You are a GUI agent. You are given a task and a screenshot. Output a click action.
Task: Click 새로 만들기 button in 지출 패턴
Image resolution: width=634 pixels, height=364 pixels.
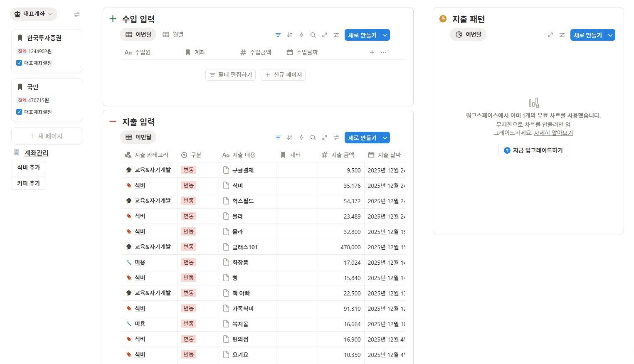587,35
